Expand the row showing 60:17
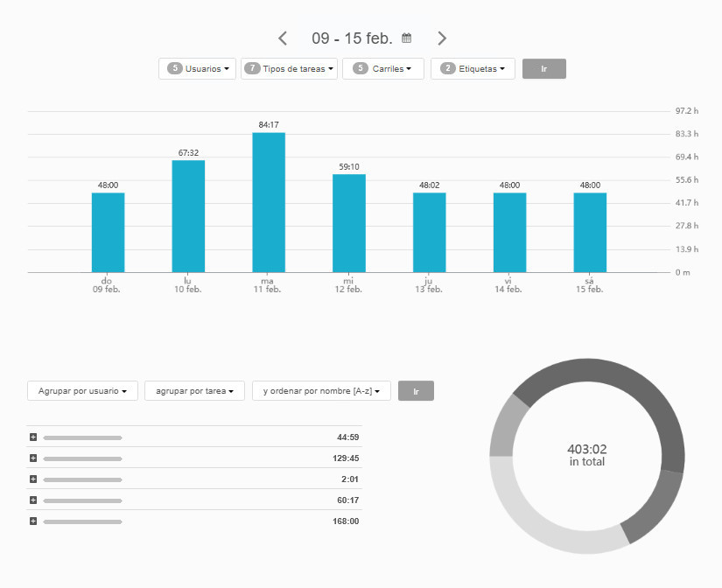722x588 pixels. click(33, 500)
